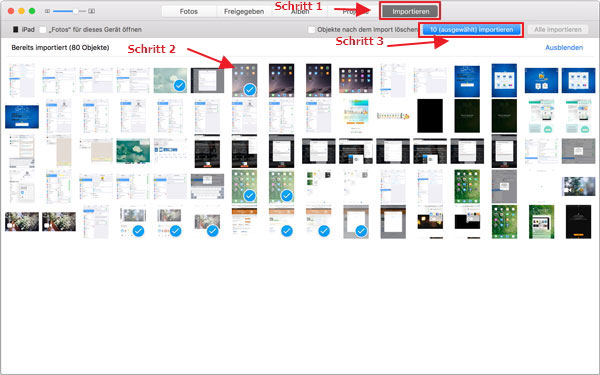Uncheck the left checked green home screen
Screen dimensions: 600x375
click(x=249, y=196)
